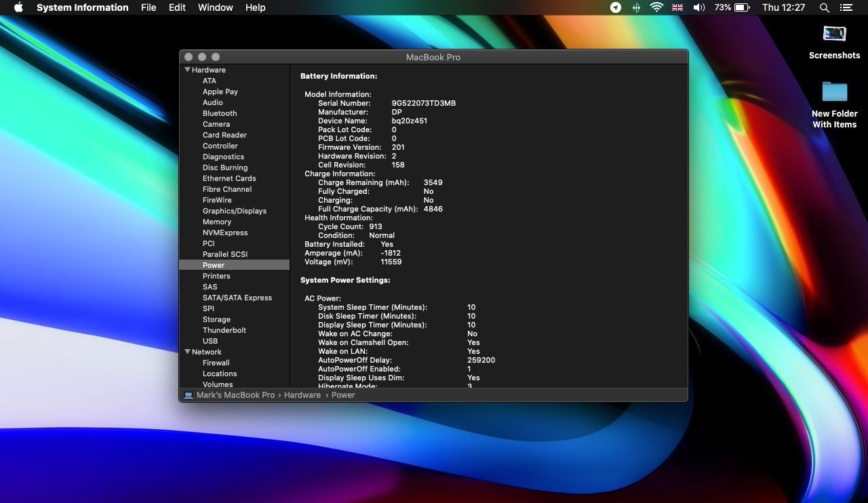Click the Battery Information heading
This screenshot has width=868, height=503.
point(339,76)
